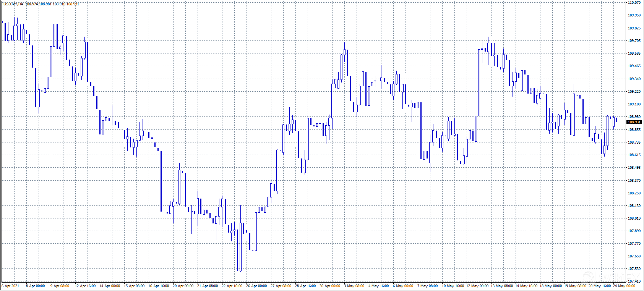This screenshot has width=644, height=291.
Task: Click the OHLC values in chart header
Action: click(52, 4)
